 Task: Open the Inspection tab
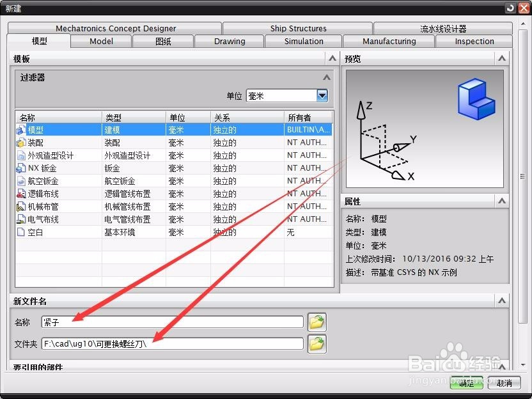pos(474,42)
